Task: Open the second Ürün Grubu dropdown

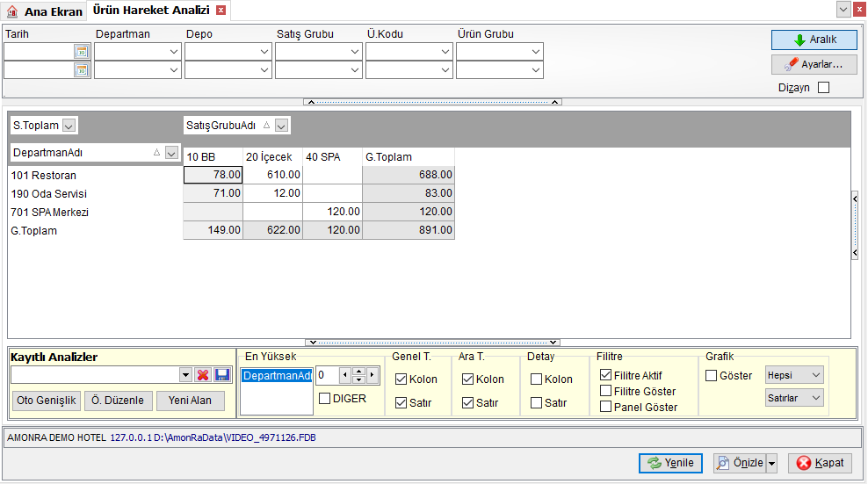Action: (535, 69)
